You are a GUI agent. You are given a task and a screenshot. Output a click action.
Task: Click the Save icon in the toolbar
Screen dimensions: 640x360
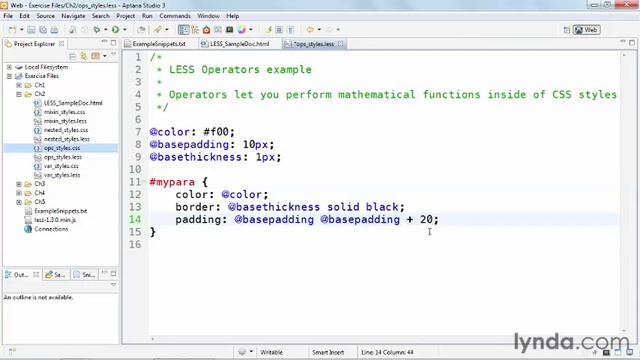31,30
